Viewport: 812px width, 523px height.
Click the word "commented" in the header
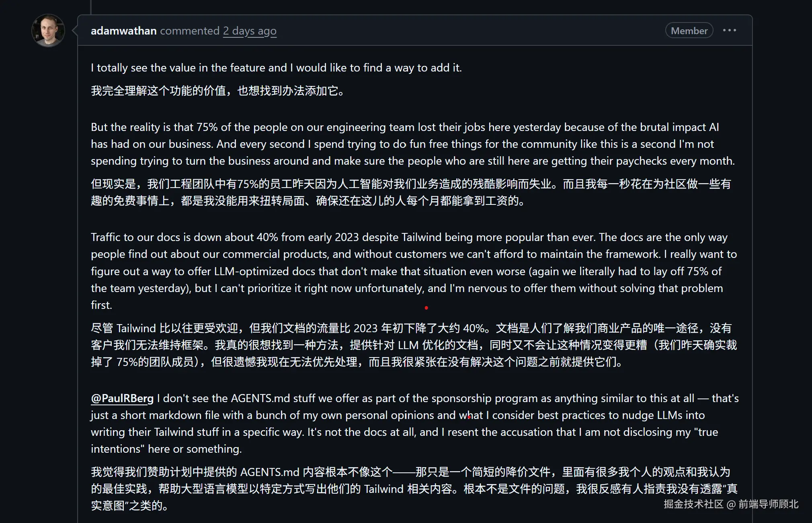(x=190, y=31)
